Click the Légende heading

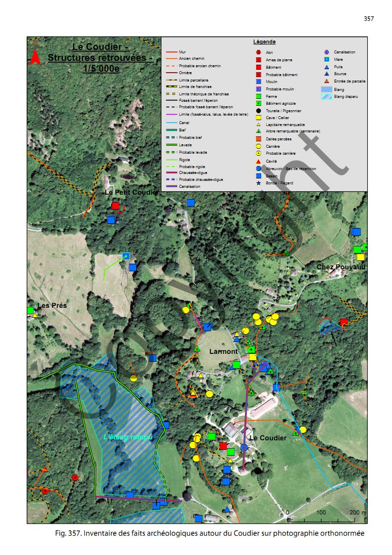click(x=264, y=42)
